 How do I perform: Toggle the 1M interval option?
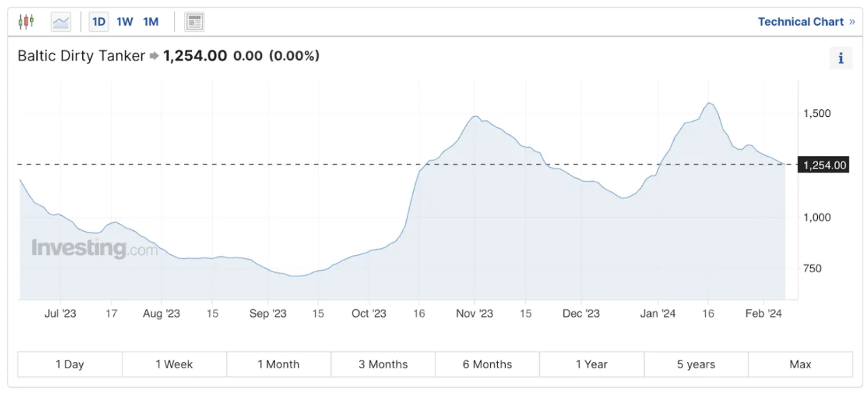151,22
